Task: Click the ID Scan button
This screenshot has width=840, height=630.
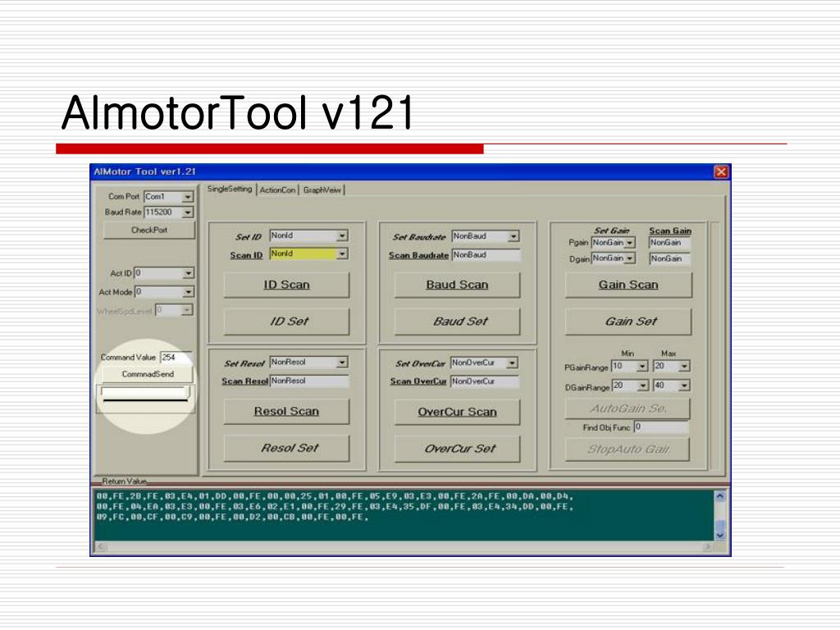Action: 286,285
